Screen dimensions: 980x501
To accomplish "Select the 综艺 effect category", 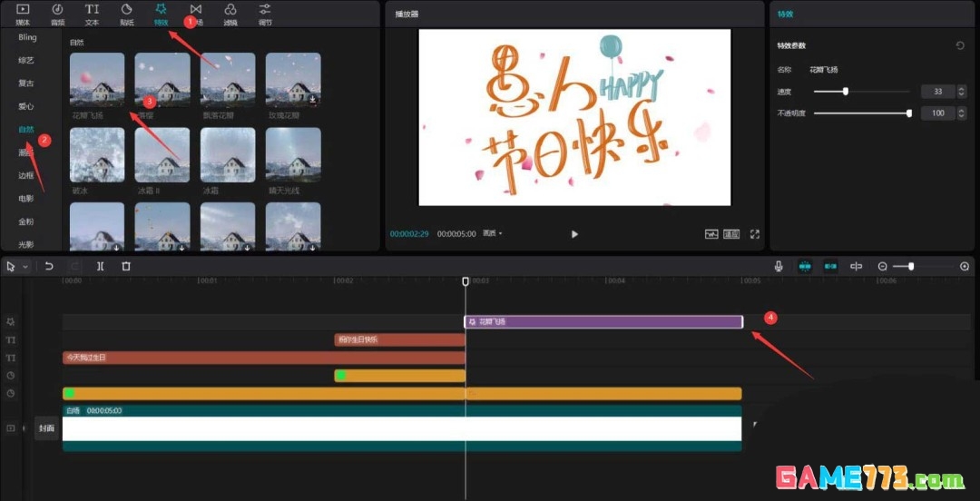I will 26,61.
